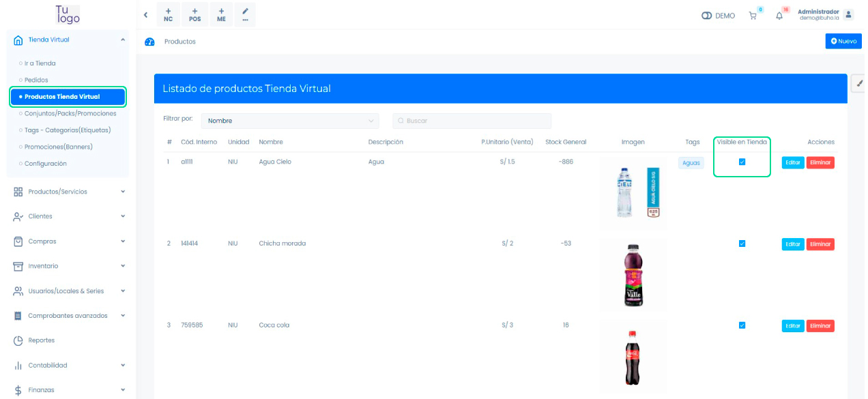Open Pedidos in the sidebar
Viewport: 868px width, 399px height.
(36, 80)
